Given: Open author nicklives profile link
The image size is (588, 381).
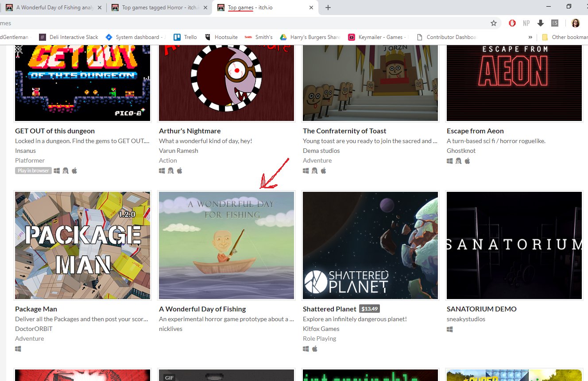Looking at the screenshot, I should click(170, 329).
